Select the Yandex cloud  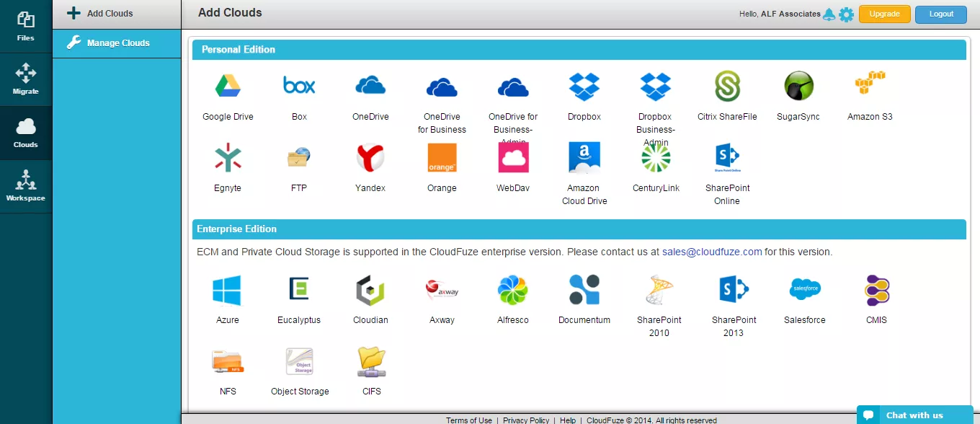[370, 158]
